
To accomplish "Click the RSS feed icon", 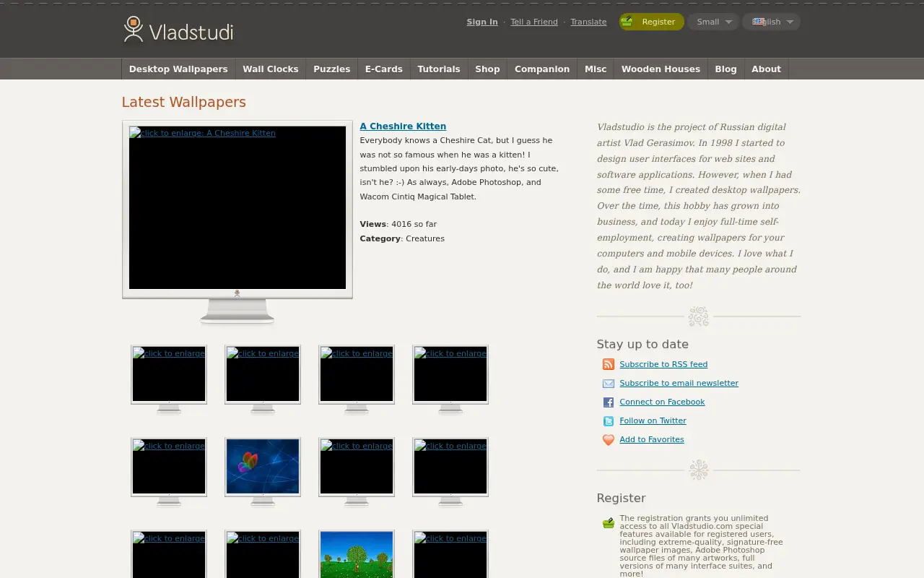I will 609,365.
